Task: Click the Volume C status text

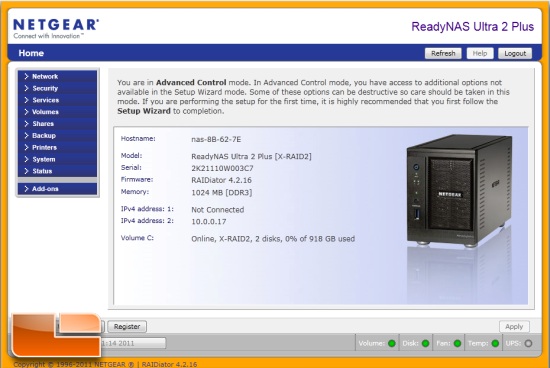Action: (x=273, y=239)
